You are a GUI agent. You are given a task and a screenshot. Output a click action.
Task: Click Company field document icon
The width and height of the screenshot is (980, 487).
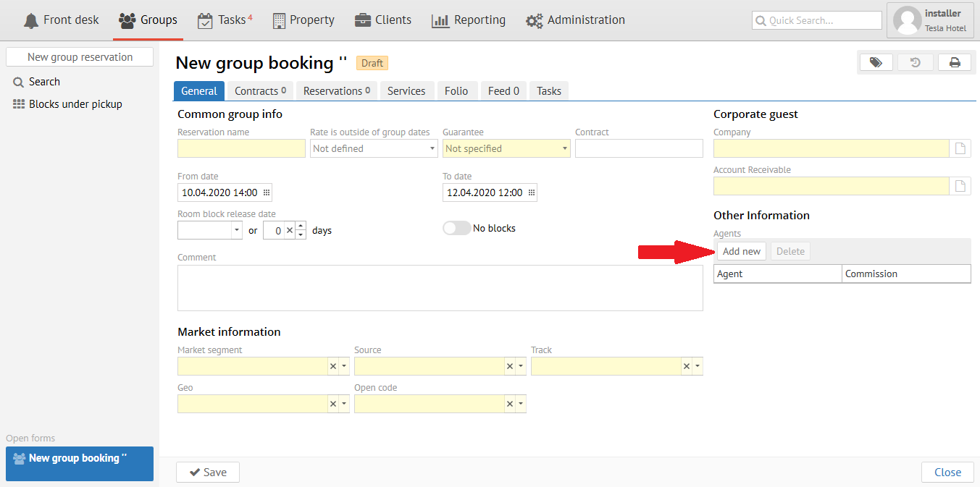[960, 148]
